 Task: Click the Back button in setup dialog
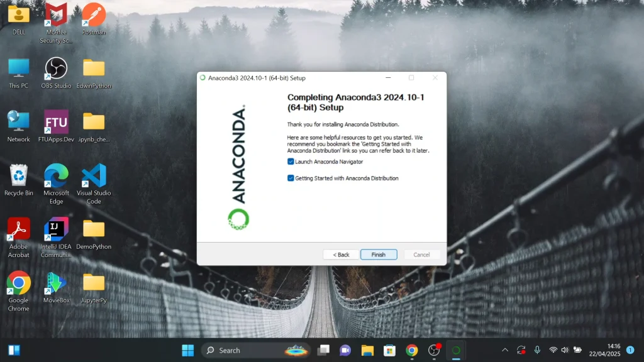coord(341,255)
